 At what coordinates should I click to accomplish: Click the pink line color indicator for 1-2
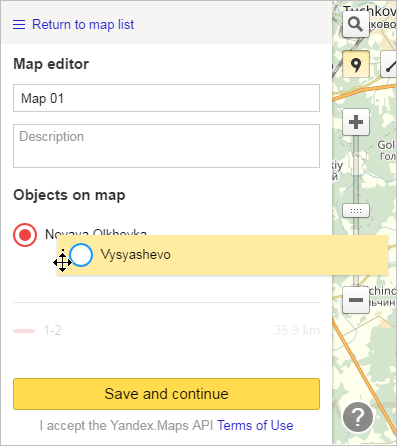(24, 331)
